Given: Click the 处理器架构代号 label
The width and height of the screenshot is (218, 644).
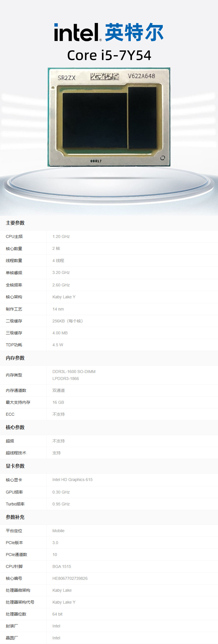Looking at the screenshot, I should click(x=20, y=602).
